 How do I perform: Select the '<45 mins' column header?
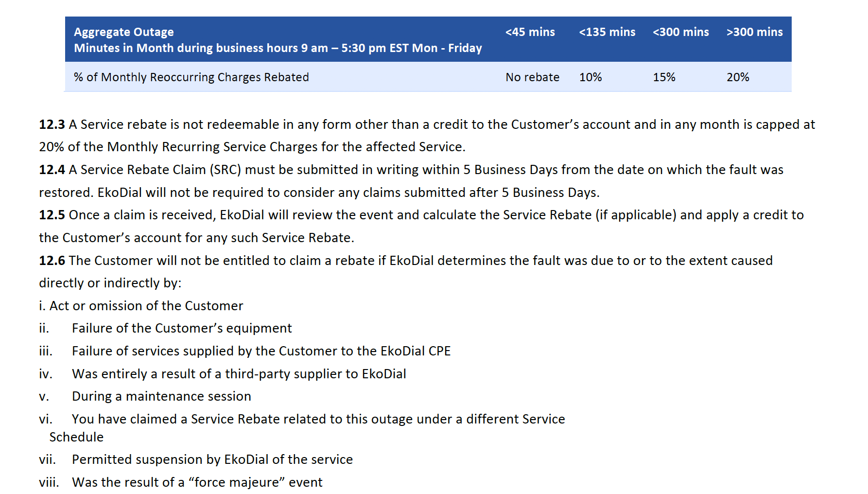tap(530, 32)
